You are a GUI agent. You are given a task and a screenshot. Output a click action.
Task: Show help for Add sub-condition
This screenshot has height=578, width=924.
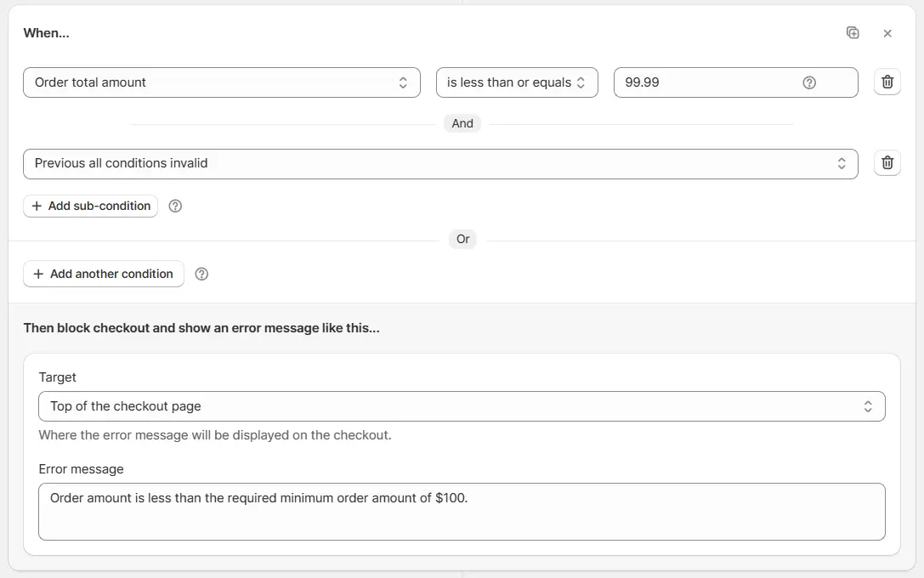pos(175,206)
